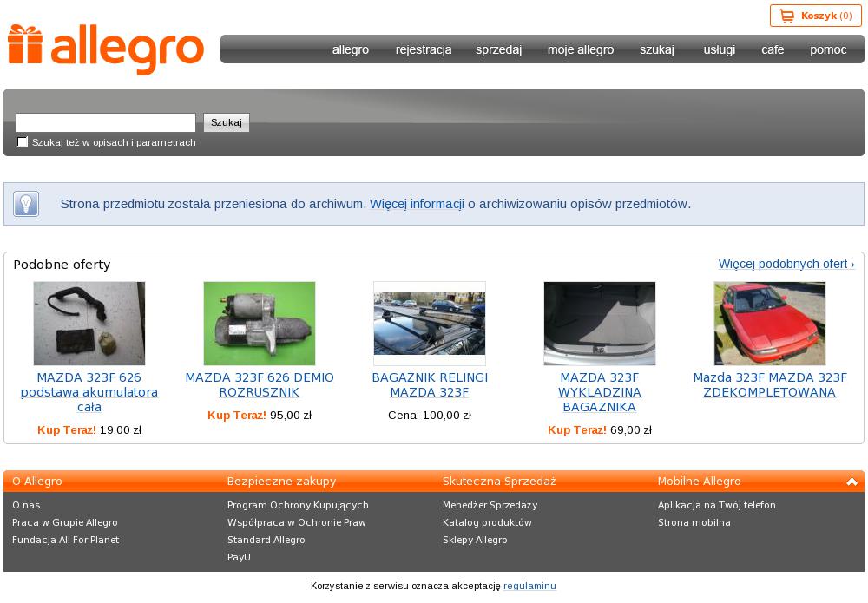Screen dimensions: 868x603
Task: Open Więcej podobnych ofert link
Action: coord(786,264)
